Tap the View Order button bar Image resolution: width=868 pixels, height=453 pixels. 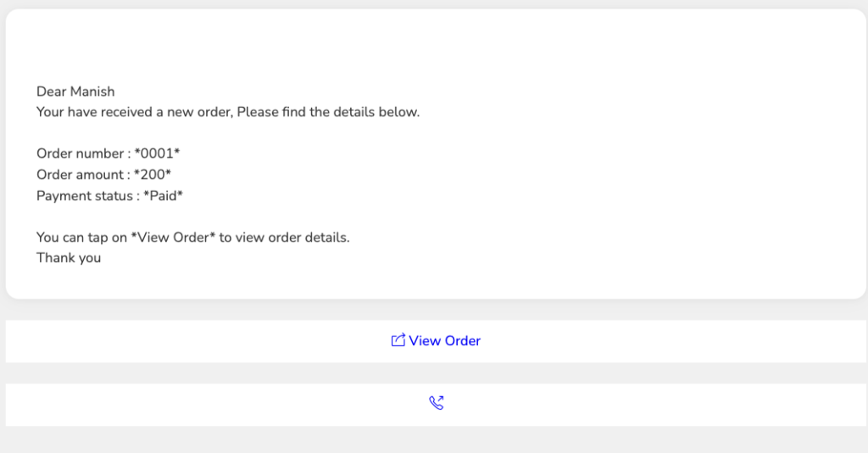tap(436, 341)
